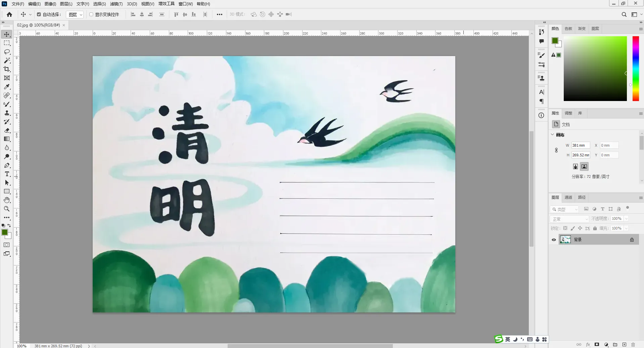The height and width of the screenshot is (348, 644).
Task: Switch to the 通道 tab
Action: tap(568, 197)
